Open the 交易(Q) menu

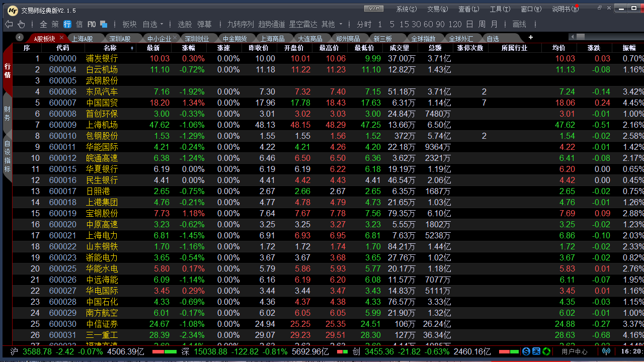(438, 9)
